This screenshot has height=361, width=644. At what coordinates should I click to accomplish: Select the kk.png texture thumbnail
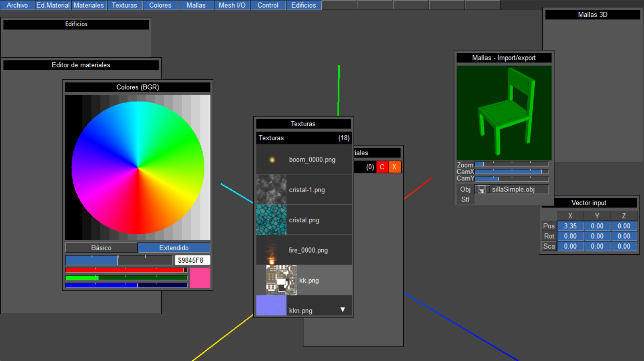coord(281,280)
